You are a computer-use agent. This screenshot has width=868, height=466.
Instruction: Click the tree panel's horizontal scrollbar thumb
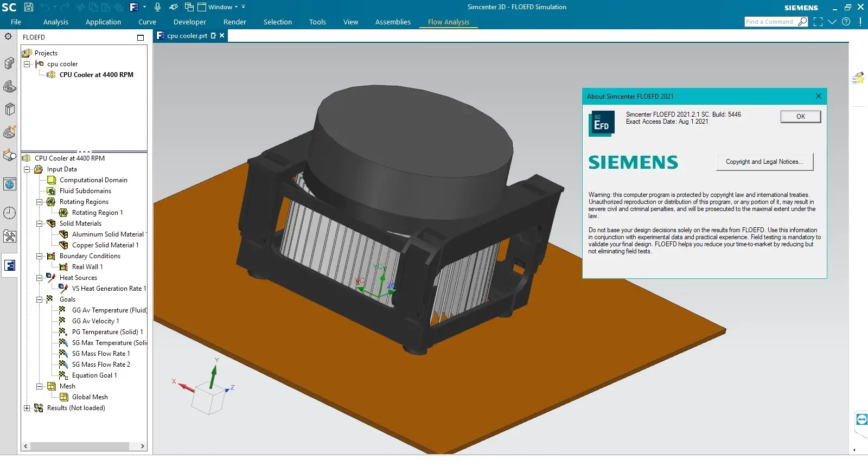pyautogui.click(x=80, y=446)
